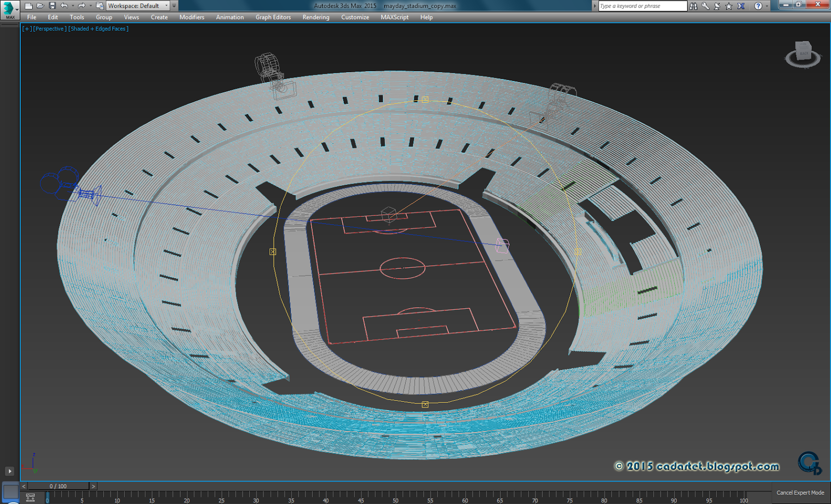Toggle the Set Project Folder button
The height and width of the screenshot is (504, 831).
[x=99, y=5]
